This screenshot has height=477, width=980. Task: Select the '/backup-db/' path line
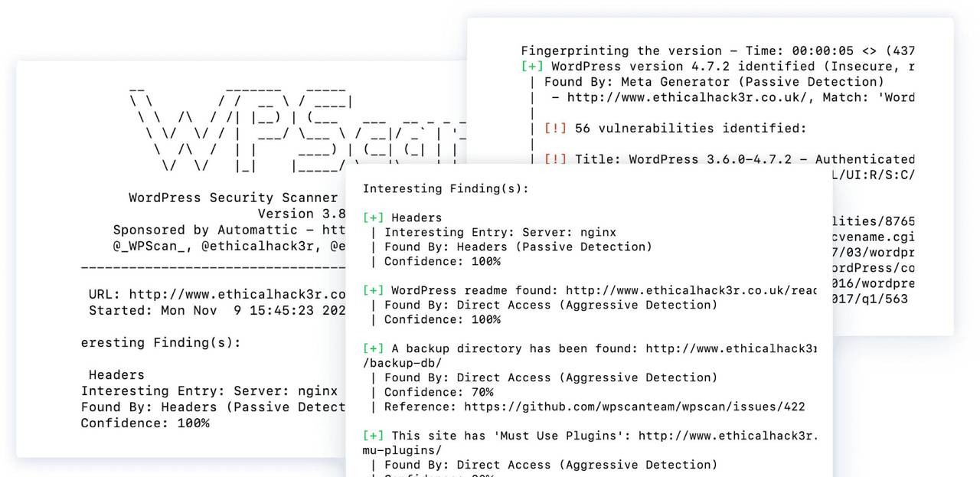pos(402,363)
